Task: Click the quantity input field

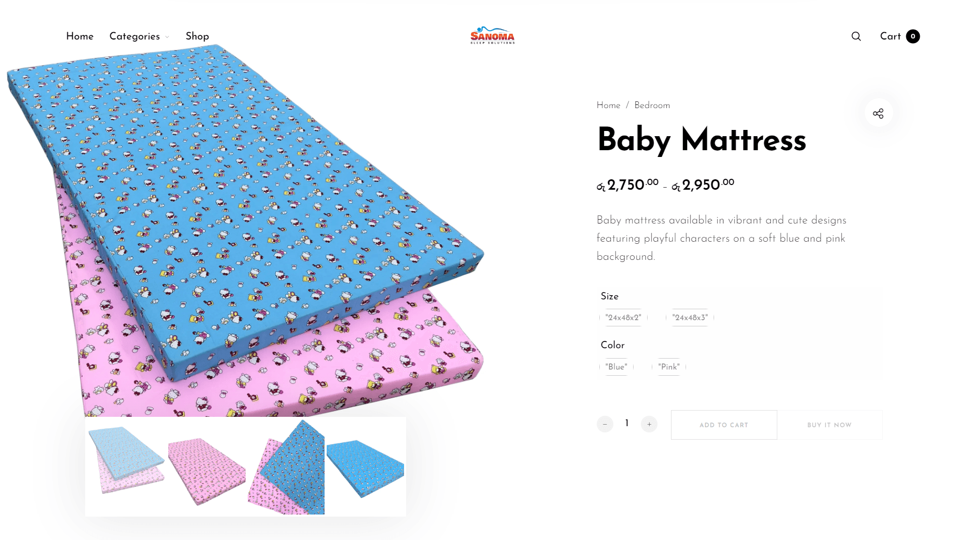Action: [x=627, y=424]
